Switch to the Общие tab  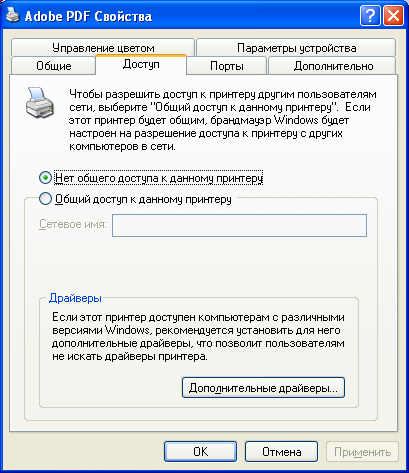point(53,65)
